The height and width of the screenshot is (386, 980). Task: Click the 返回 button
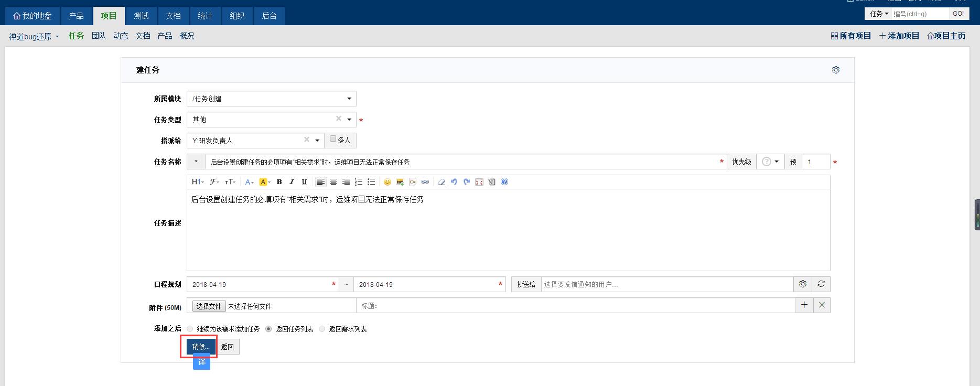point(228,347)
